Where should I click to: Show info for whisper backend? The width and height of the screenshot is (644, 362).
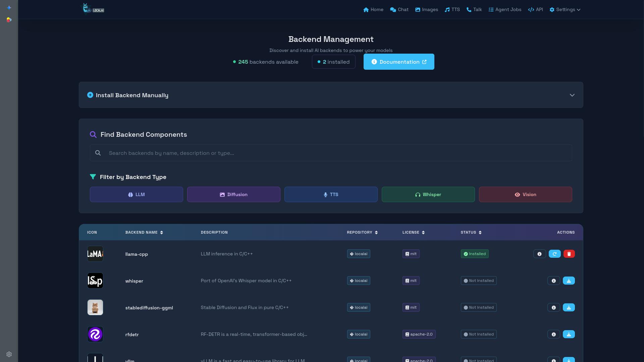coord(553,281)
